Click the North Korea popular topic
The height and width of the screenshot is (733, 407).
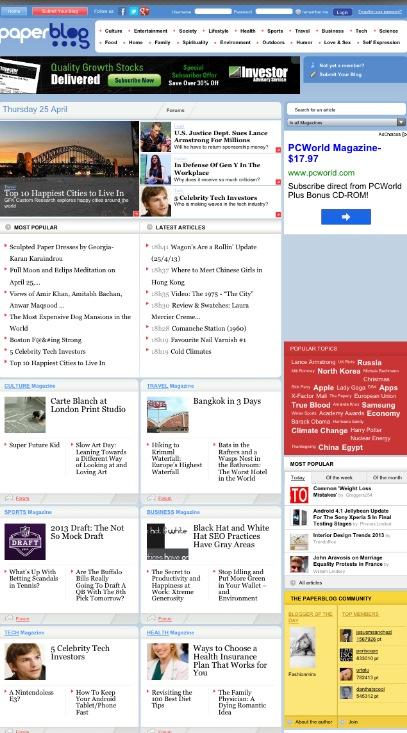339,371
